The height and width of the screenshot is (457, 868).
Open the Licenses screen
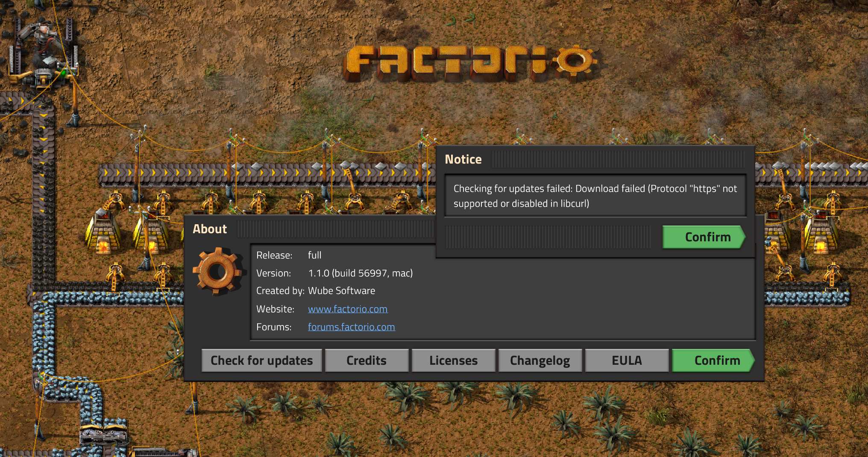(x=453, y=360)
